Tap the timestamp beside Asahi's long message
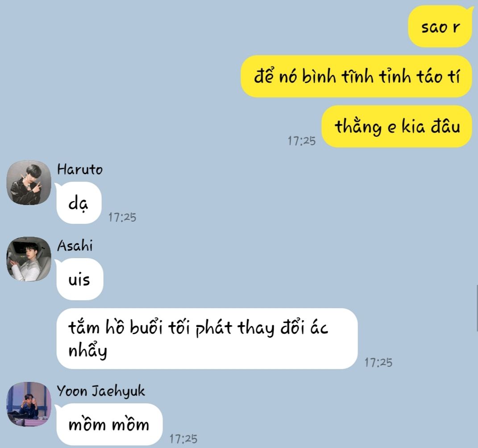478x448 pixels. pos(378,363)
